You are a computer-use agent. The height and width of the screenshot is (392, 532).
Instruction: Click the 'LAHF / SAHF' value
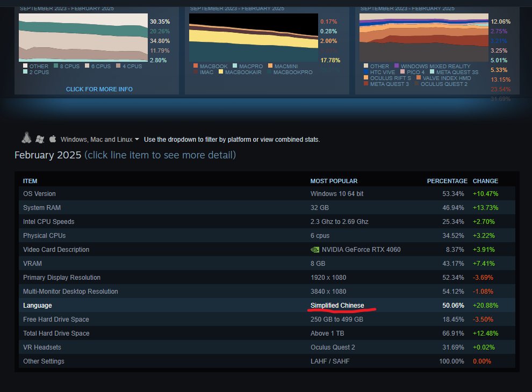[330, 361]
